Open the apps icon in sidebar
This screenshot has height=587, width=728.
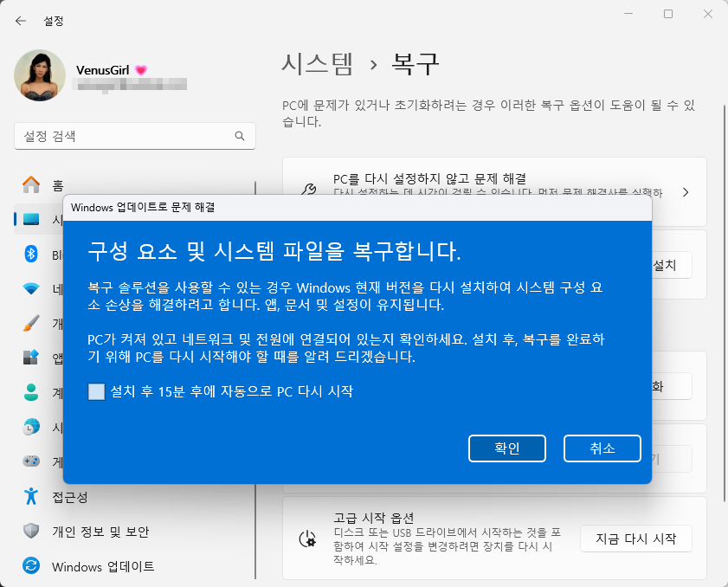(x=31, y=358)
